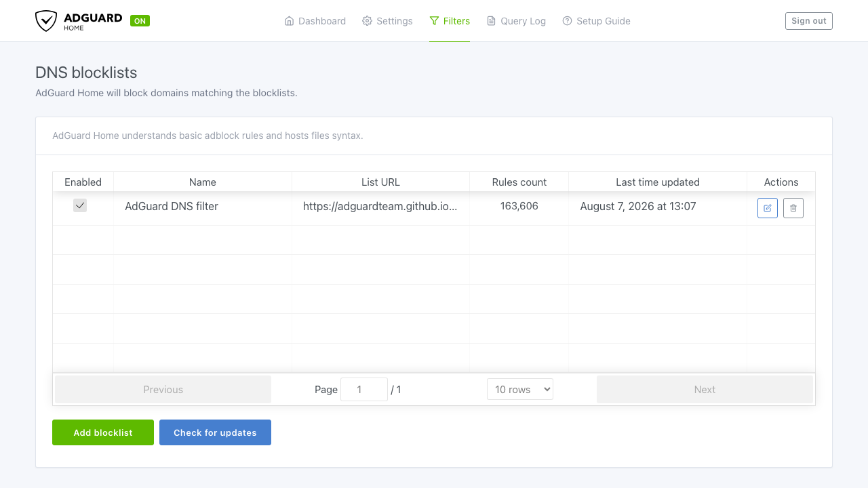Open the Setup Guide page
The height and width of the screenshot is (488, 868).
click(596, 21)
